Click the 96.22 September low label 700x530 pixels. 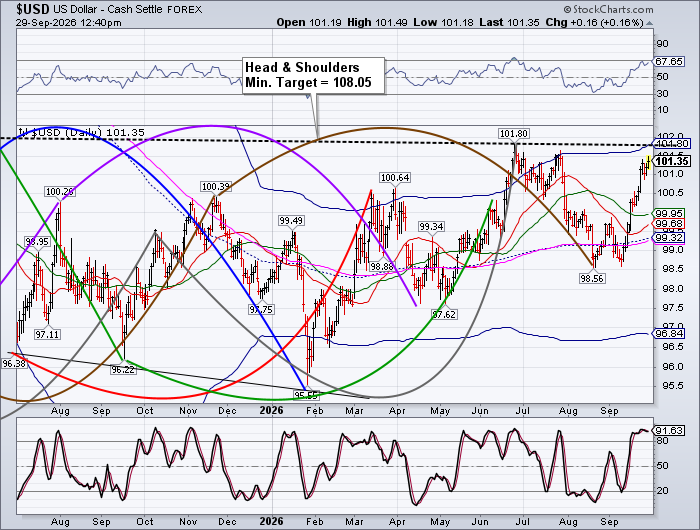[123, 370]
